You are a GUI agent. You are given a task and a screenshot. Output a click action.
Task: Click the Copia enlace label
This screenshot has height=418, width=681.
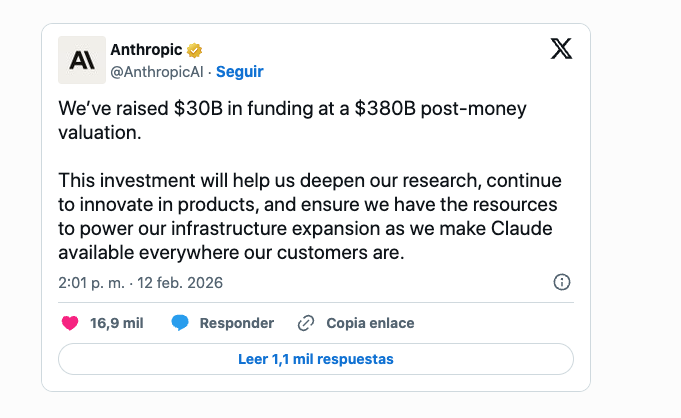pos(370,323)
